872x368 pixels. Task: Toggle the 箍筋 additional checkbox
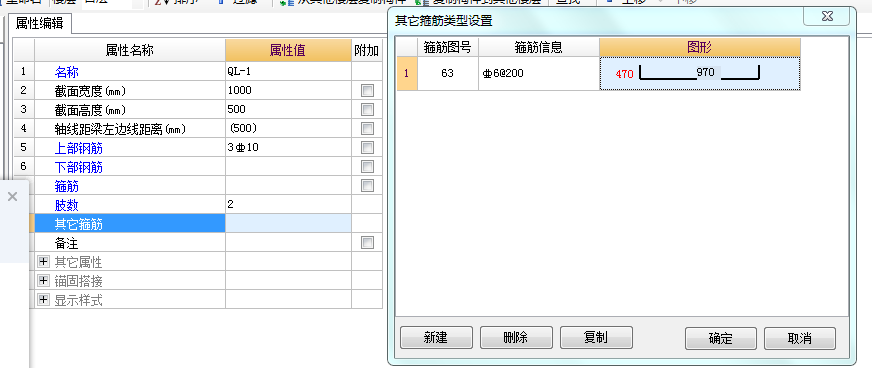pyautogui.click(x=367, y=186)
